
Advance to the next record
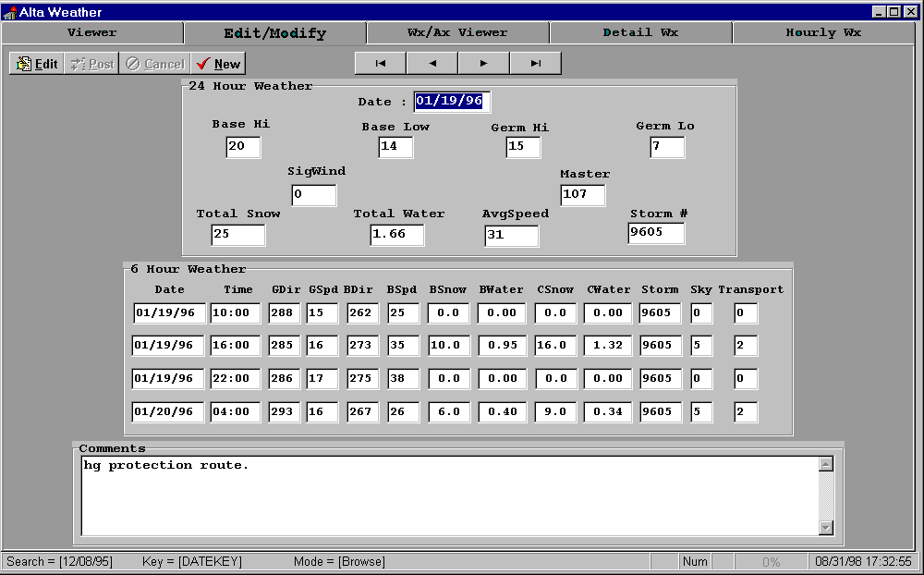click(483, 63)
